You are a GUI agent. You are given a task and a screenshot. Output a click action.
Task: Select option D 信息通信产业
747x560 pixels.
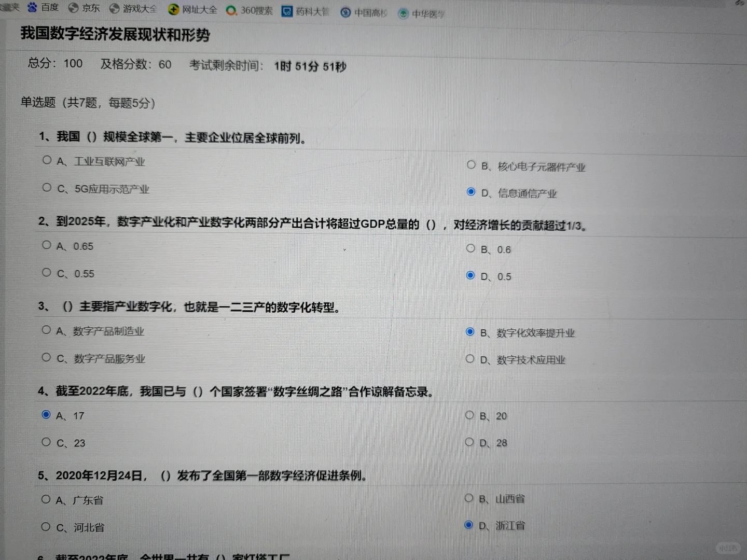point(471,192)
